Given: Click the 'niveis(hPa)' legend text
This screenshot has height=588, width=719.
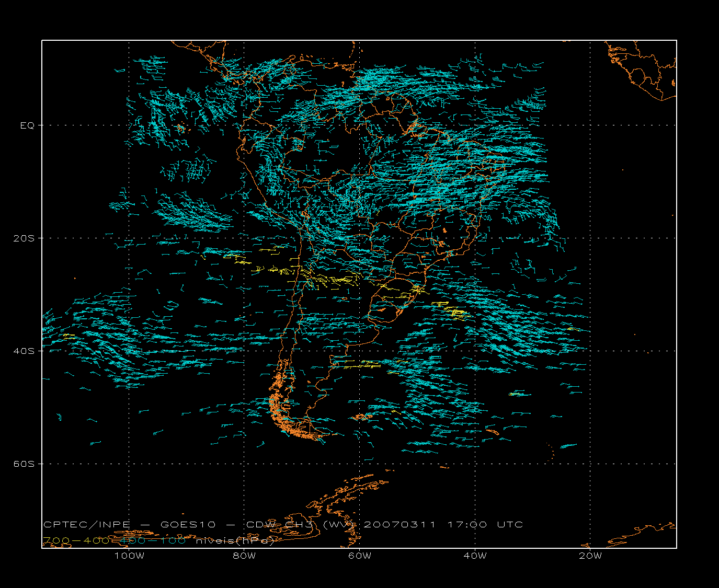Looking at the screenshot, I should [x=235, y=540].
